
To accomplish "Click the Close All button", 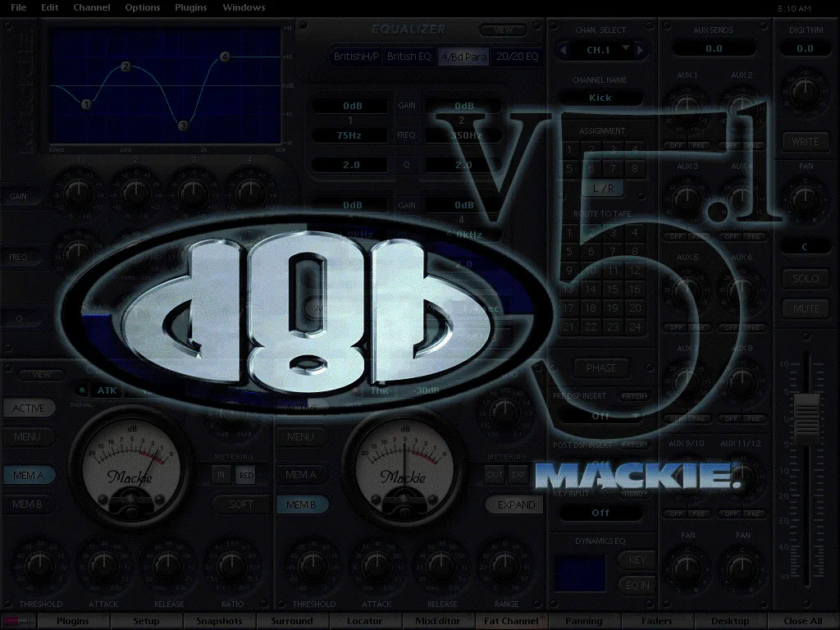I will pos(802,621).
